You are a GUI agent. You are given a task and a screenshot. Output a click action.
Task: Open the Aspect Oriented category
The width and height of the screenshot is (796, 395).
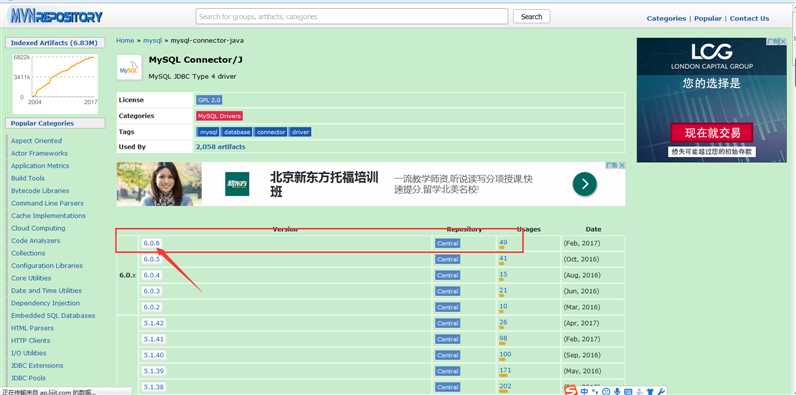click(x=36, y=141)
